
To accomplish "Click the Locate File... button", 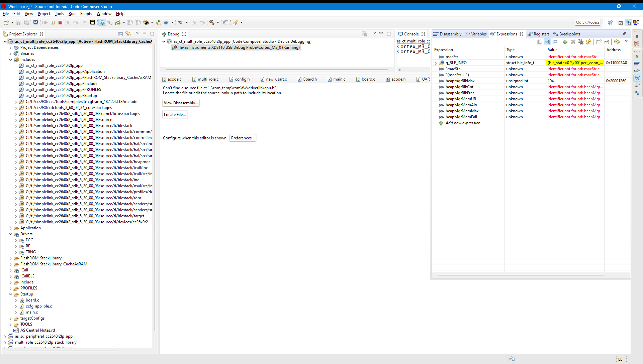I will pyautogui.click(x=175, y=115).
